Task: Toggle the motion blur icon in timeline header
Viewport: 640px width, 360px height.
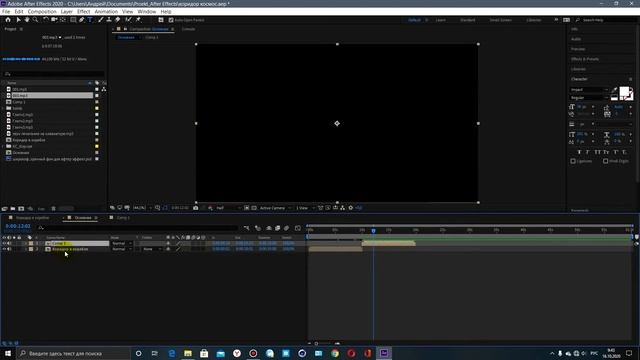Action: tap(286, 228)
